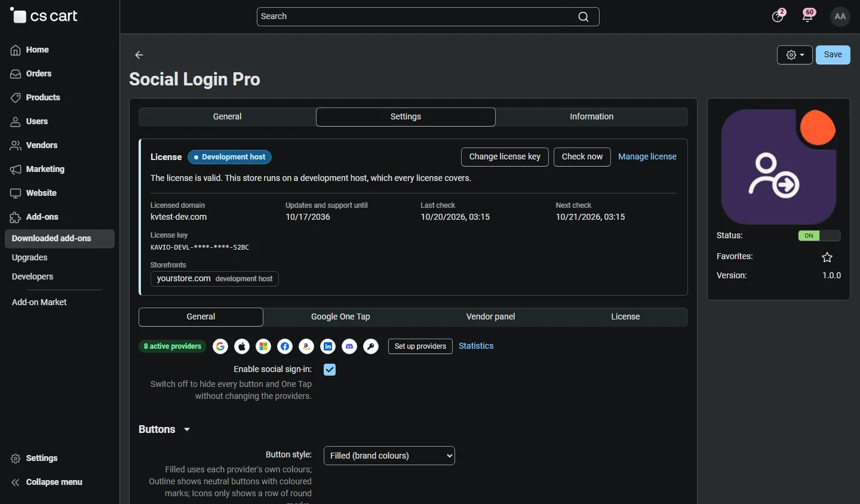The height and width of the screenshot is (504, 860).
Task: Open the quick-start icon with badge 2
Action: (x=778, y=16)
